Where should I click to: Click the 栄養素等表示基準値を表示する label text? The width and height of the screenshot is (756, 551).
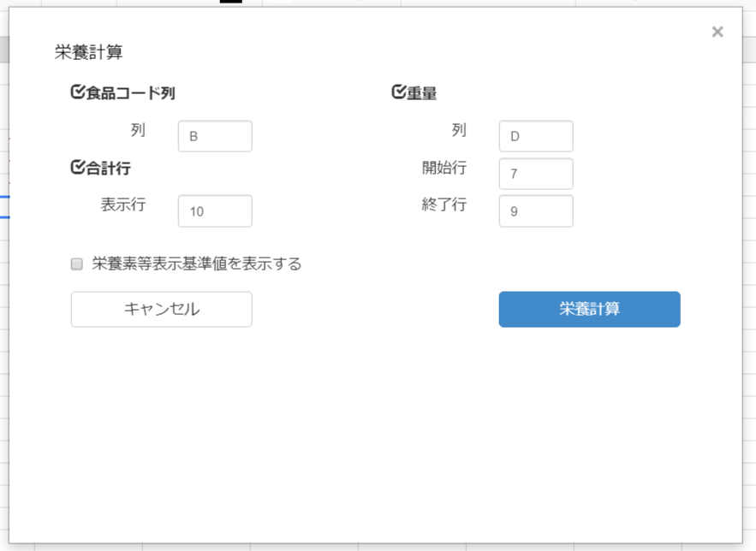coord(197,264)
